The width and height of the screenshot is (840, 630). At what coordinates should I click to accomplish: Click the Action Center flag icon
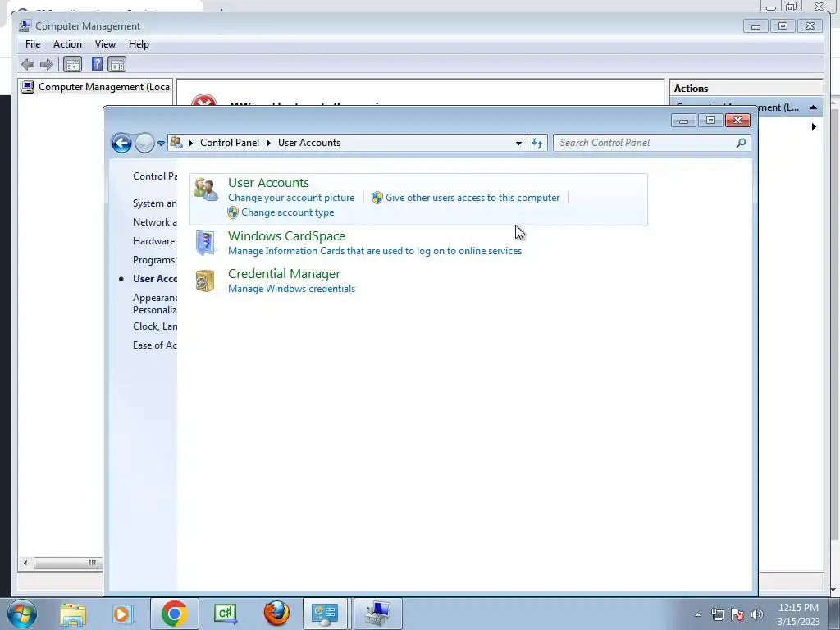pos(737,614)
